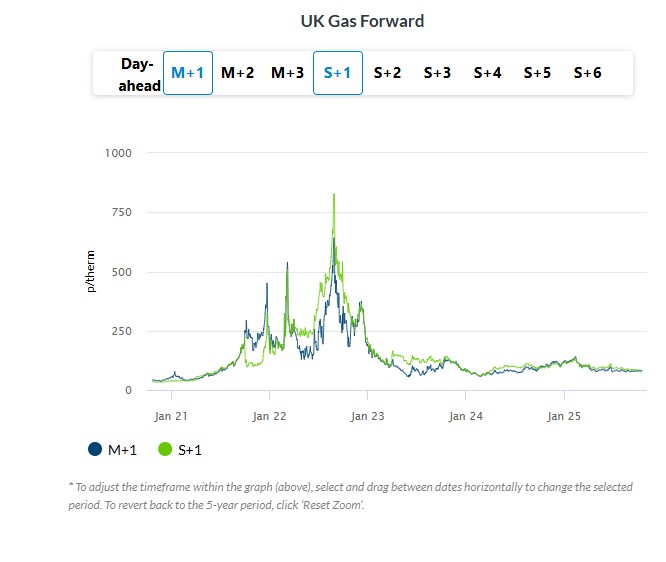Add the S+5 series to chart
The width and height of the screenshot is (666, 562).
[x=538, y=73]
